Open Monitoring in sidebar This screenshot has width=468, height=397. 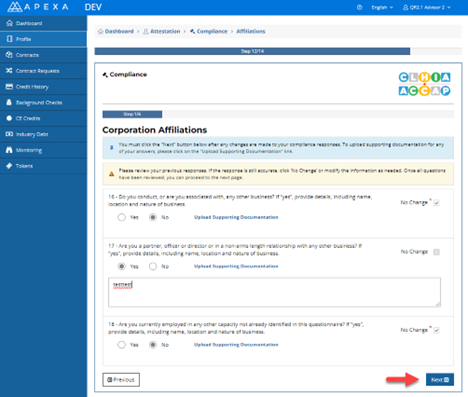coord(43,150)
